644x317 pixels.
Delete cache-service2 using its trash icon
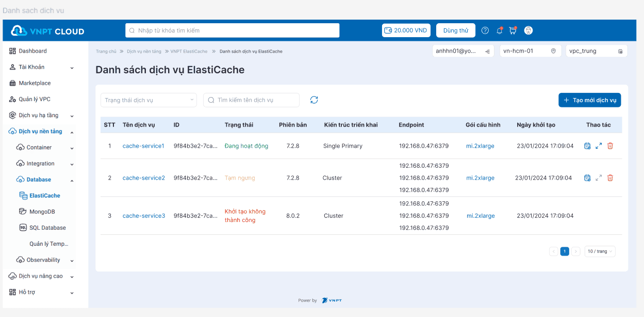tap(610, 178)
